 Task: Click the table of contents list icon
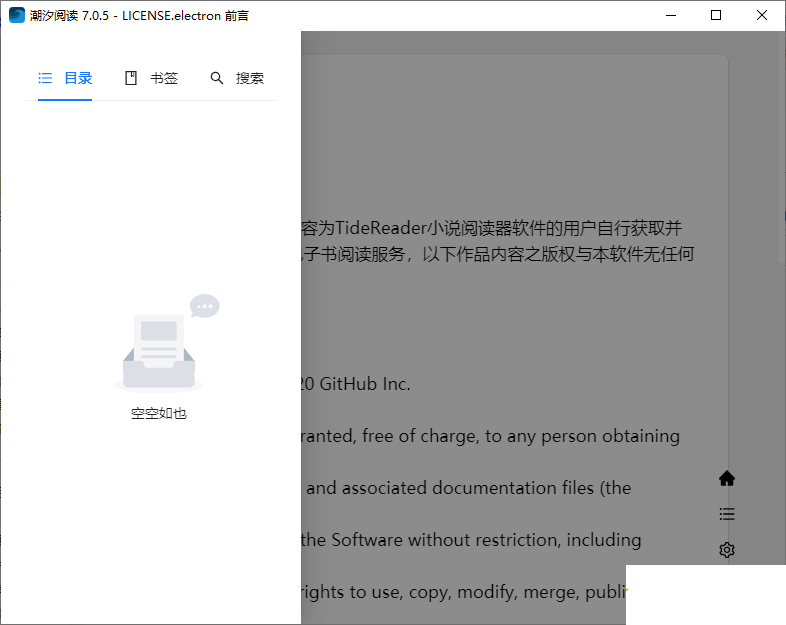[x=726, y=514]
